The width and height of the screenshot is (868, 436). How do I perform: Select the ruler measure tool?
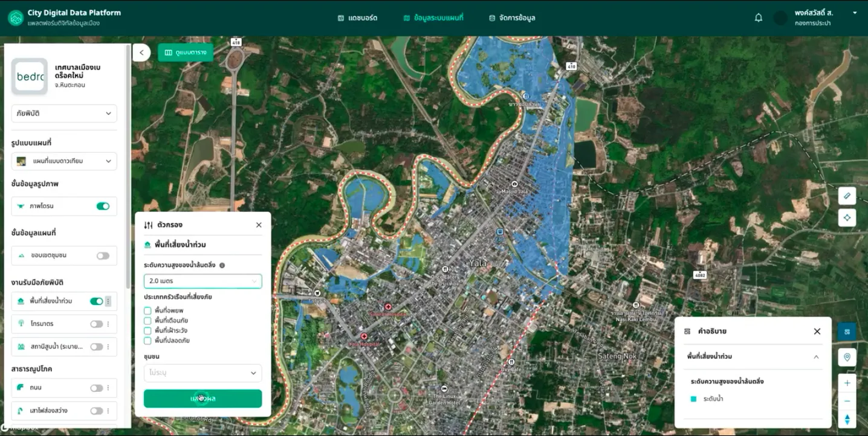point(847,196)
